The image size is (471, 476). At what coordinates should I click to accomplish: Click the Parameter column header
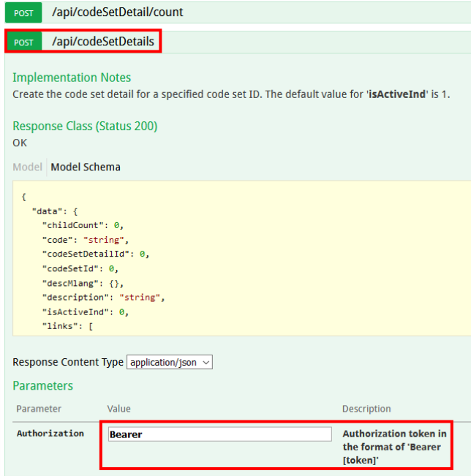point(39,409)
